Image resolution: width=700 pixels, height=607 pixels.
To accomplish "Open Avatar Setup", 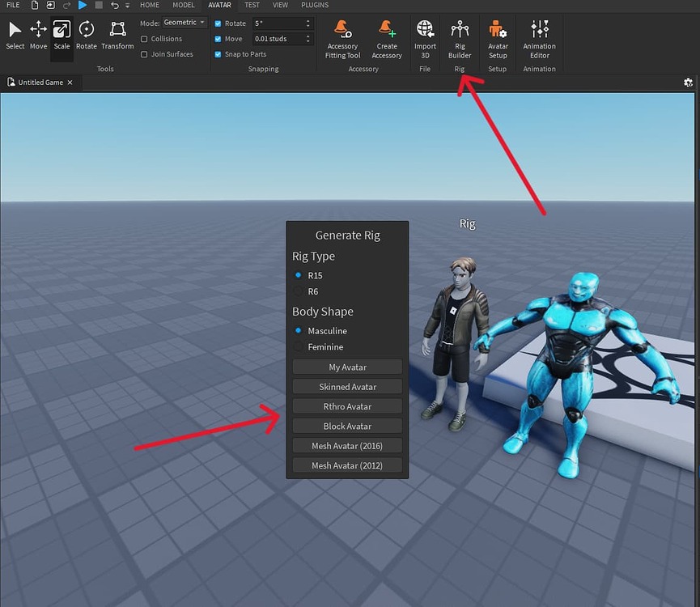I will point(498,40).
